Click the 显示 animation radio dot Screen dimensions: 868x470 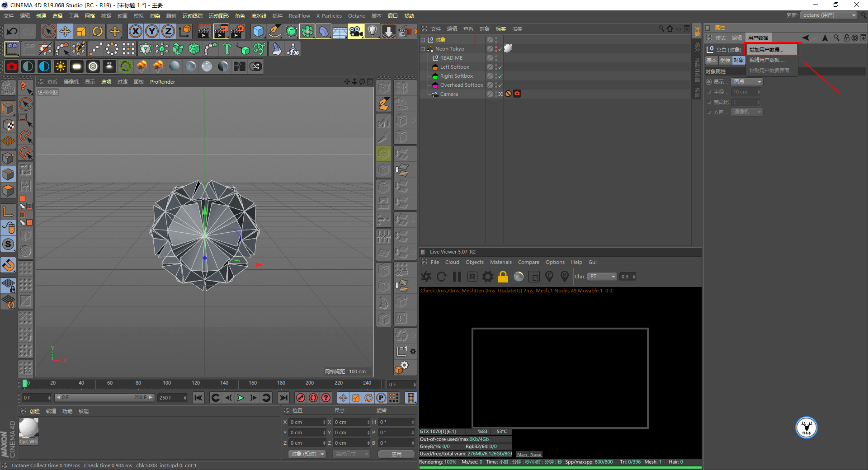[709, 82]
